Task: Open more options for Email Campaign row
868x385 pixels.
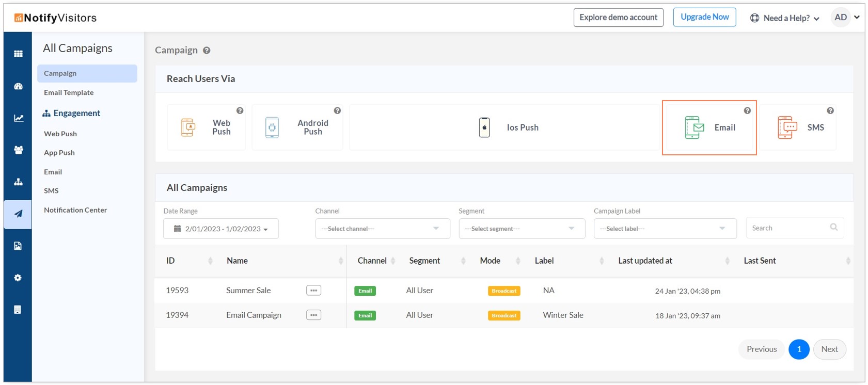Action: [313, 315]
